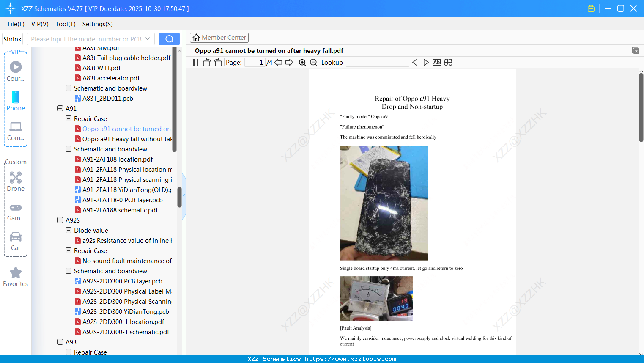
Task: Click the ammeter reading photo
Action: point(376,299)
